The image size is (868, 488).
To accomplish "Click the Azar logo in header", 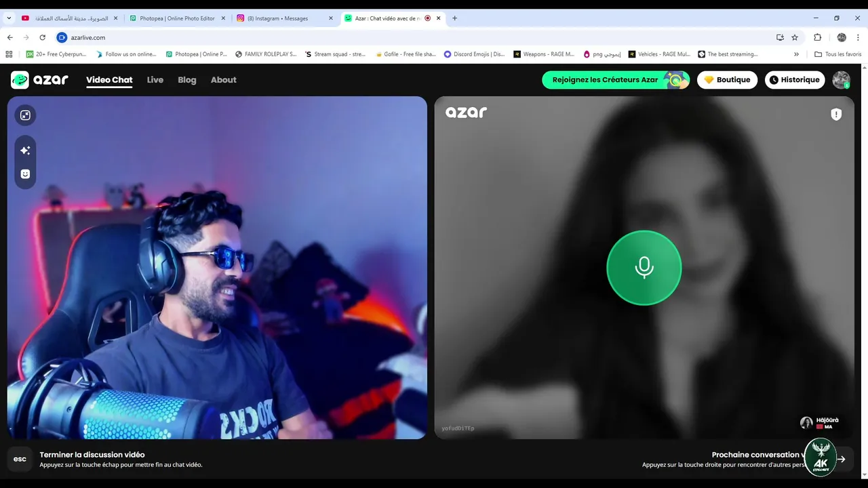I will [39, 80].
